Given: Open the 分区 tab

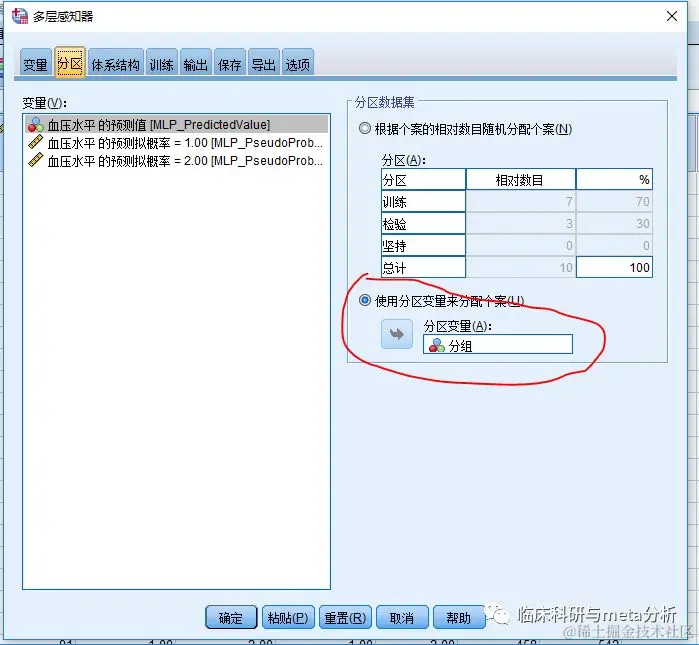Looking at the screenshot, I should point(70,63).
